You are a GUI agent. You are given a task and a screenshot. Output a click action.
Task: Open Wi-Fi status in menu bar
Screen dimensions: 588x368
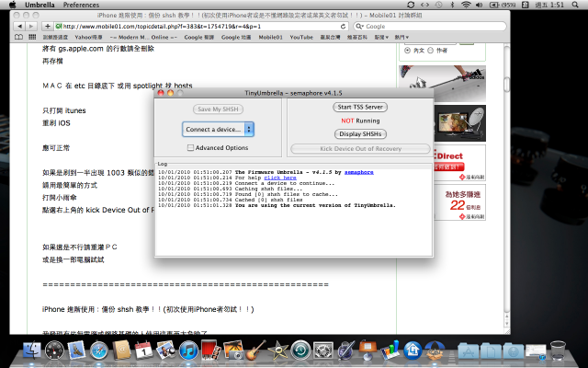[466, 5]
